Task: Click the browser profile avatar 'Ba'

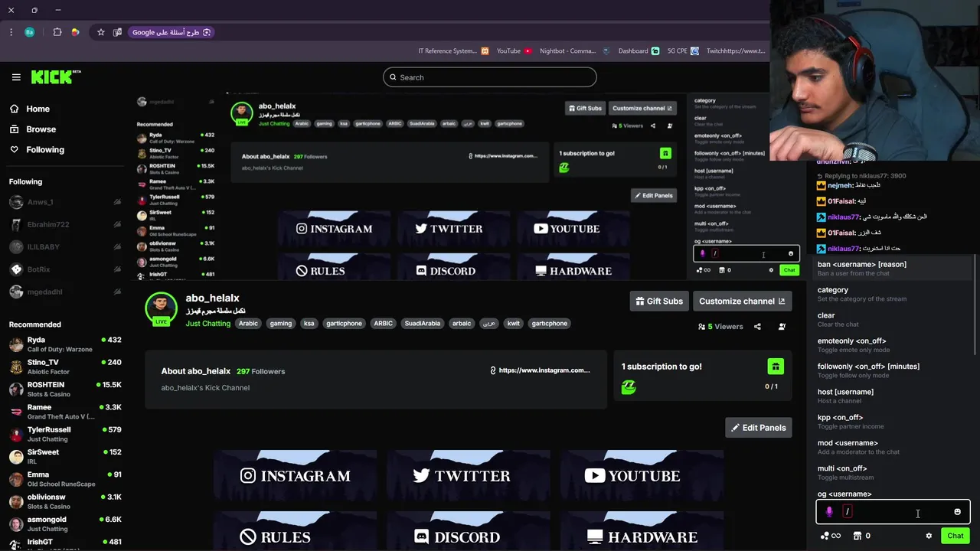Action: click(29, 32)
